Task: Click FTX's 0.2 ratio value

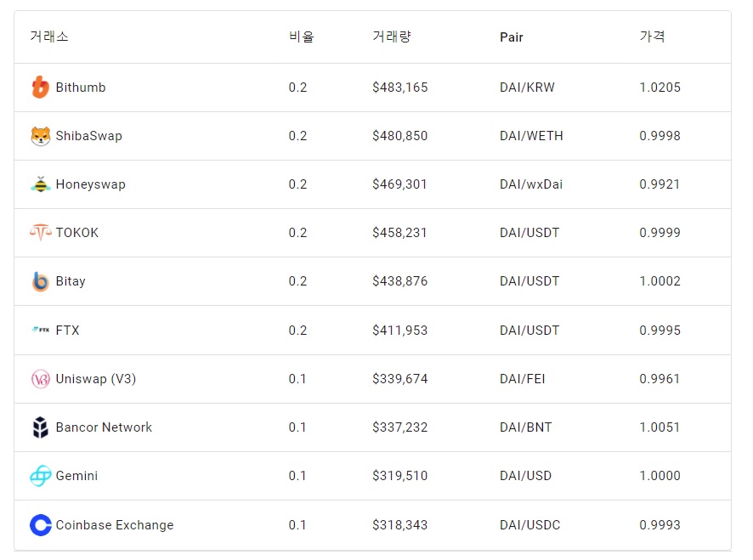Action: pyautogui.click(x=297, y=331)
